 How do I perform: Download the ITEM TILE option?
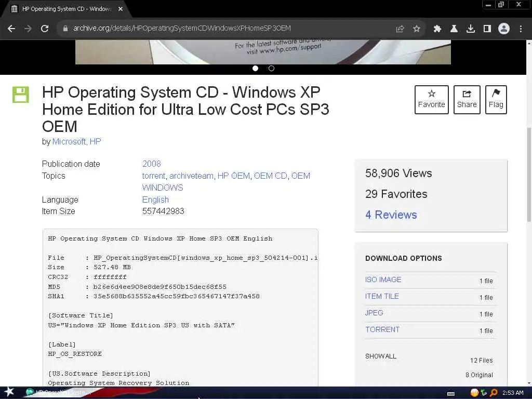tap(382, 296)
